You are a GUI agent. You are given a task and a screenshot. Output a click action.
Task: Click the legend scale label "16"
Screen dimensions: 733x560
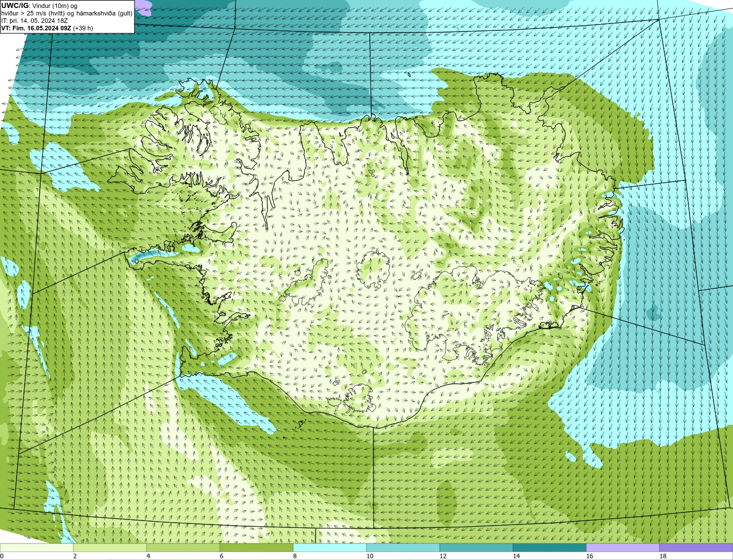click(590, 556)
